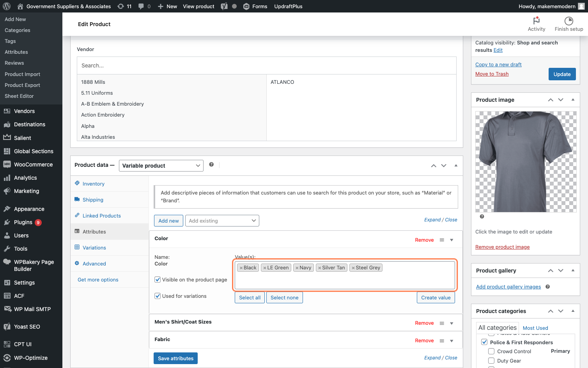Select ATLANCO in the chosen vendors list
This screenshot has width=588, height=368.
(282, 82)
